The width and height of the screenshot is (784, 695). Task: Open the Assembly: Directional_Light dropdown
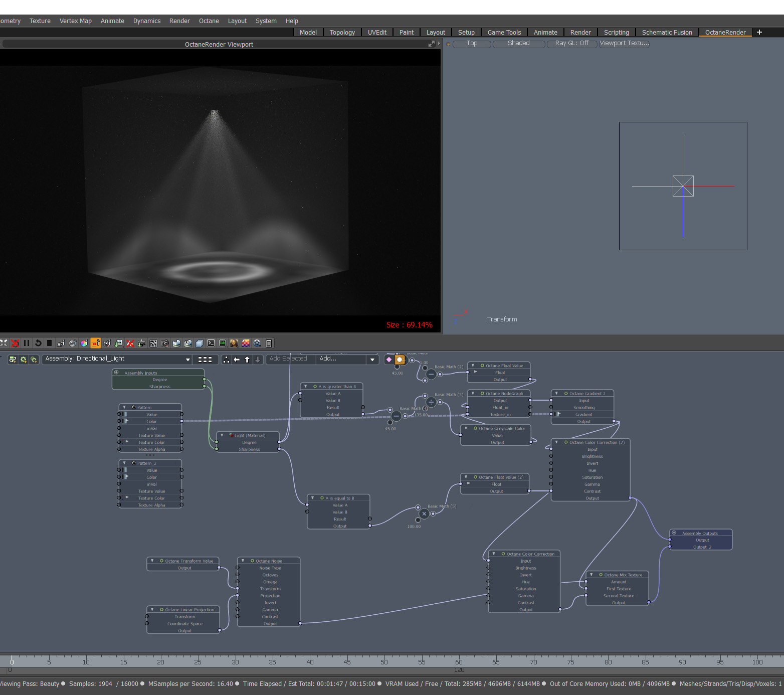point(117,359)
